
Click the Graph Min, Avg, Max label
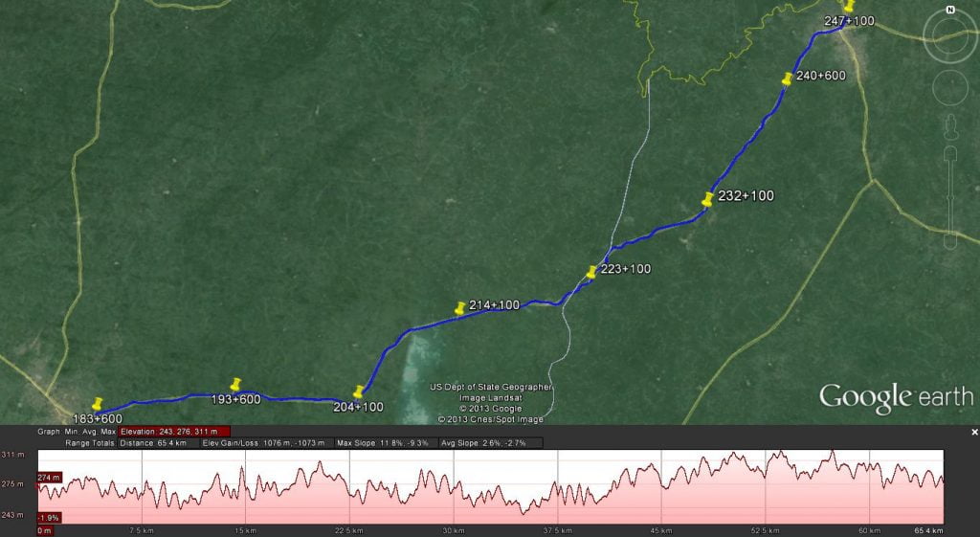(77, 432)
